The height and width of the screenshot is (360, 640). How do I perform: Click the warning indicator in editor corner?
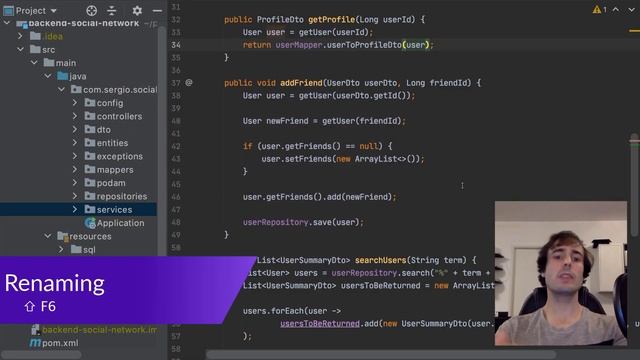pyautogui.click(x=599, y=9)
